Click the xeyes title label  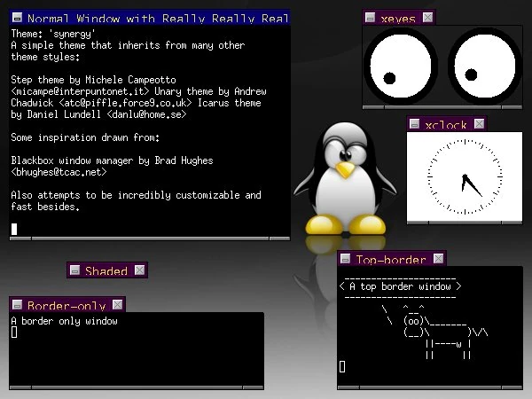click(398, 19)
